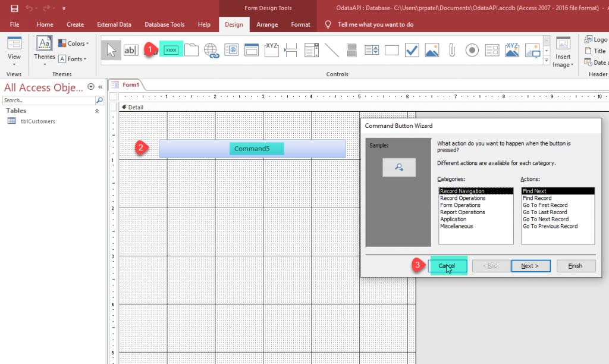Select the highlighted Button control
Viewport: 609px width, 364px height.
[171, 50]
